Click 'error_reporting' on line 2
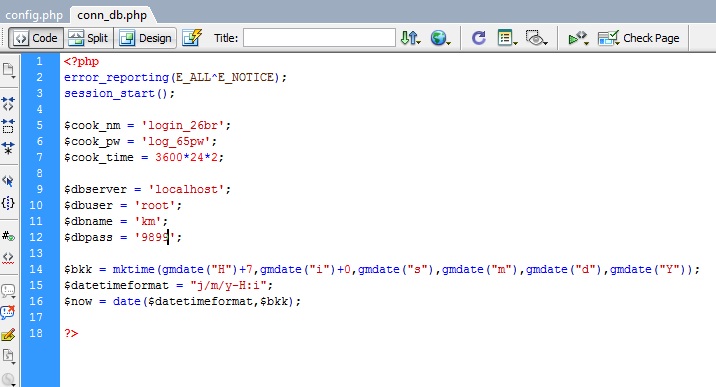Image resolution: width=716 pixels, height=387 pixels. tap(116, 78)
